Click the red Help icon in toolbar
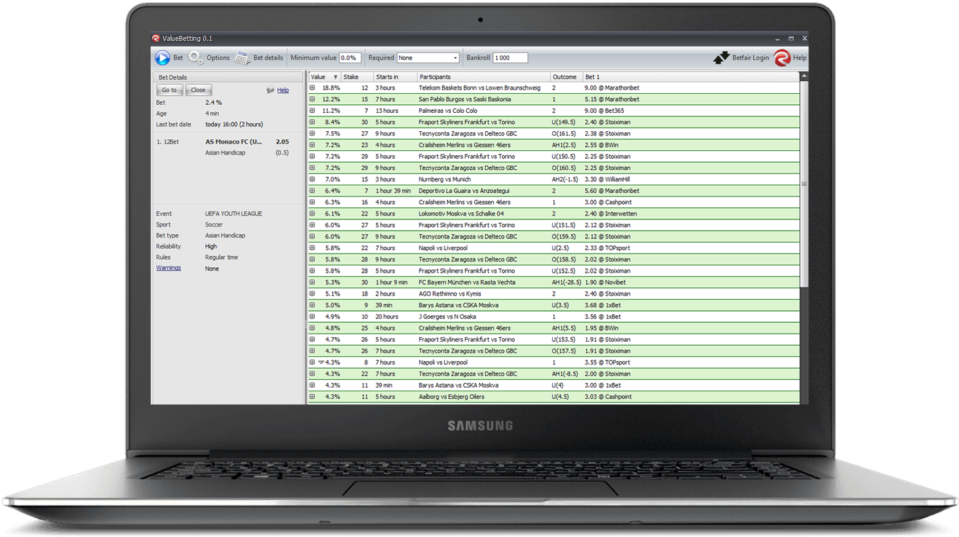 coord(782,58)
